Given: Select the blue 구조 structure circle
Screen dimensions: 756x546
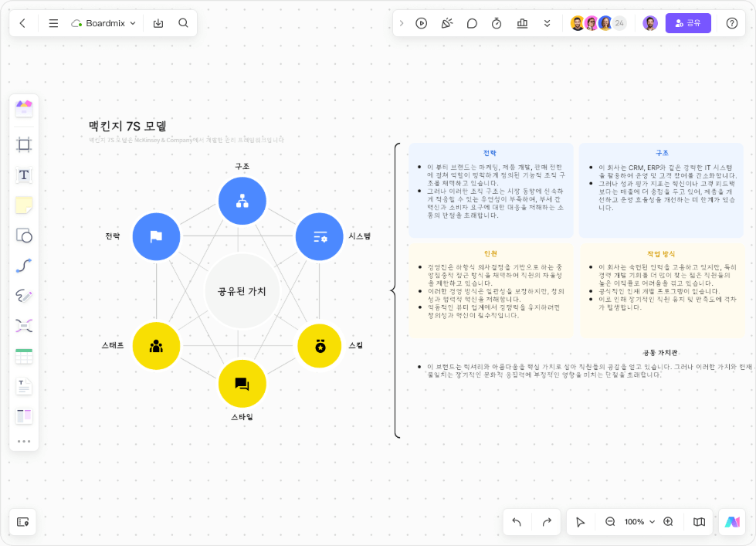Looking at the screenshot, I should [x=242, y=201].
